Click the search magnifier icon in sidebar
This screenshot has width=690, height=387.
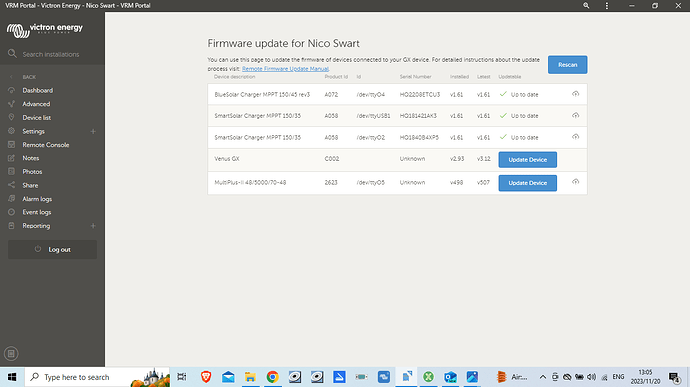tap(12, 54)
